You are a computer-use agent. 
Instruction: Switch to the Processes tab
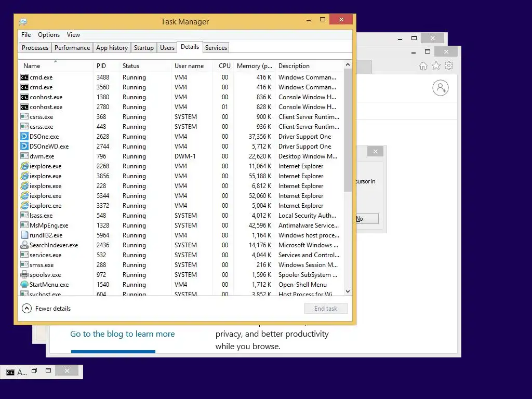35,47
